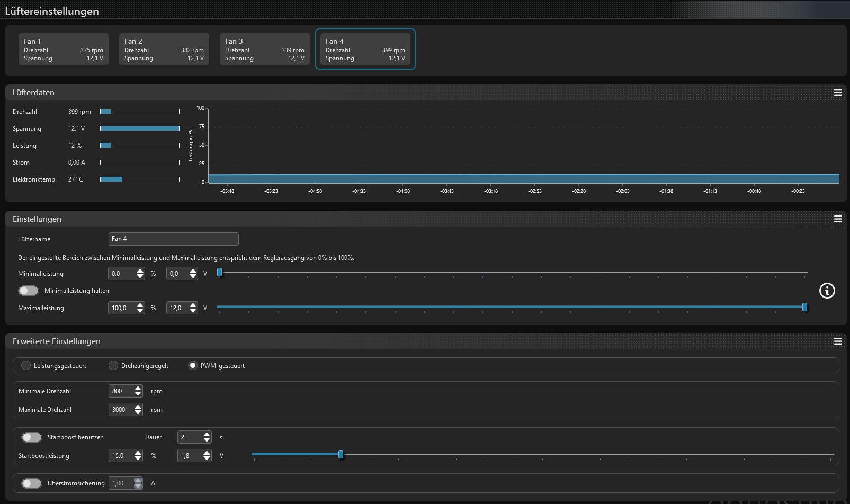Choose the Drehzahlgeregelt radio option
850x504 pixels.
point(113,365)
